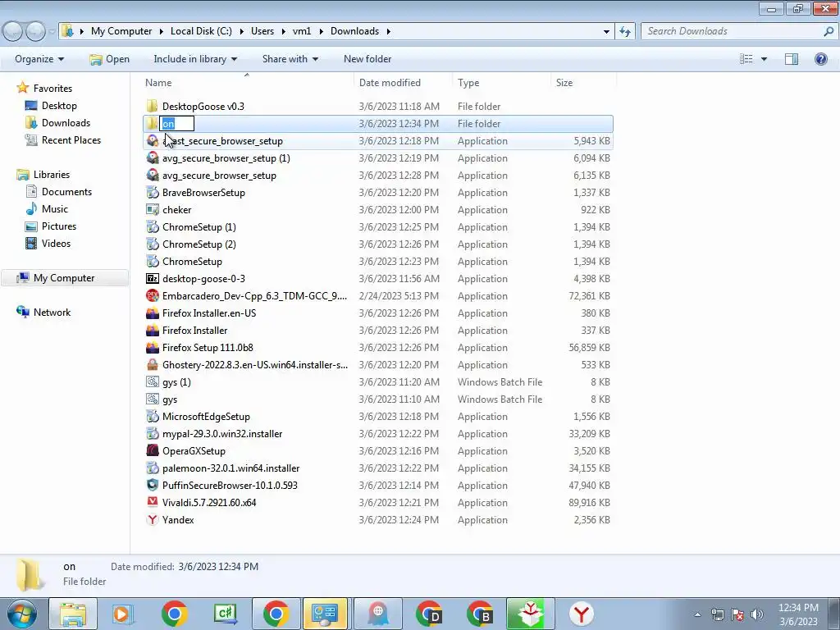Click the OperaGXSetup file icon
The width and height of the screenshot is (840, 630).
click(x=152, y=451)
